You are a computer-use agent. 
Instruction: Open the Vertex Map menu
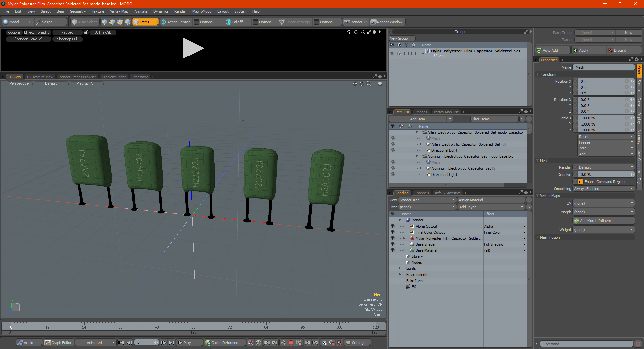point(119,11)
